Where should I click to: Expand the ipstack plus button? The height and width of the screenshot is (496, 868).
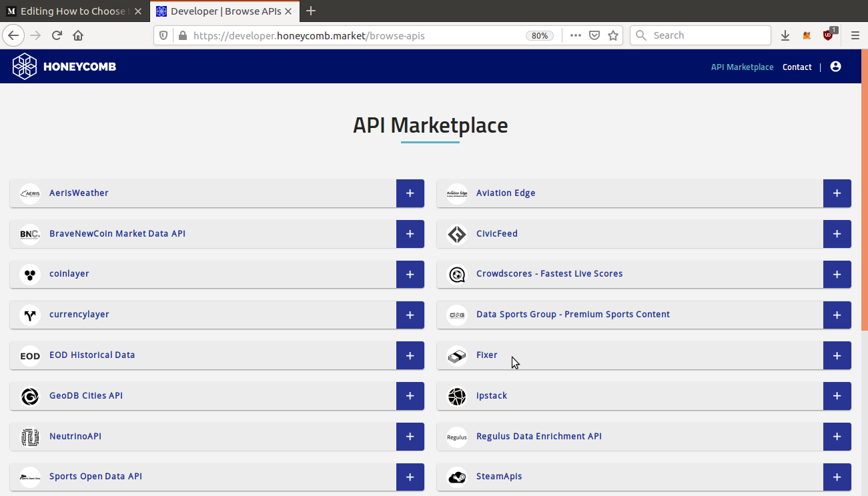pos(837,396)
